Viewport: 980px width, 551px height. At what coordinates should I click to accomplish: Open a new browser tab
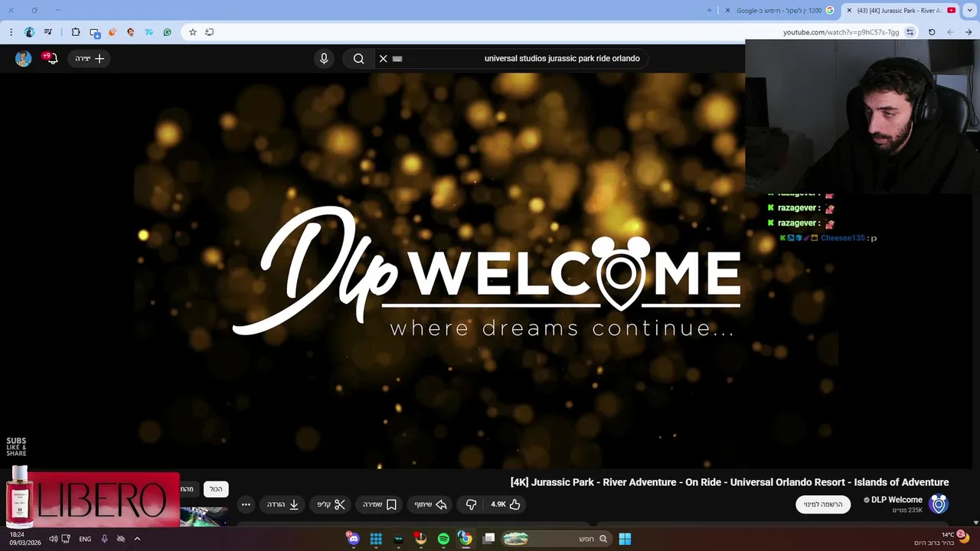pyautogui.click(x=709, y=10)
